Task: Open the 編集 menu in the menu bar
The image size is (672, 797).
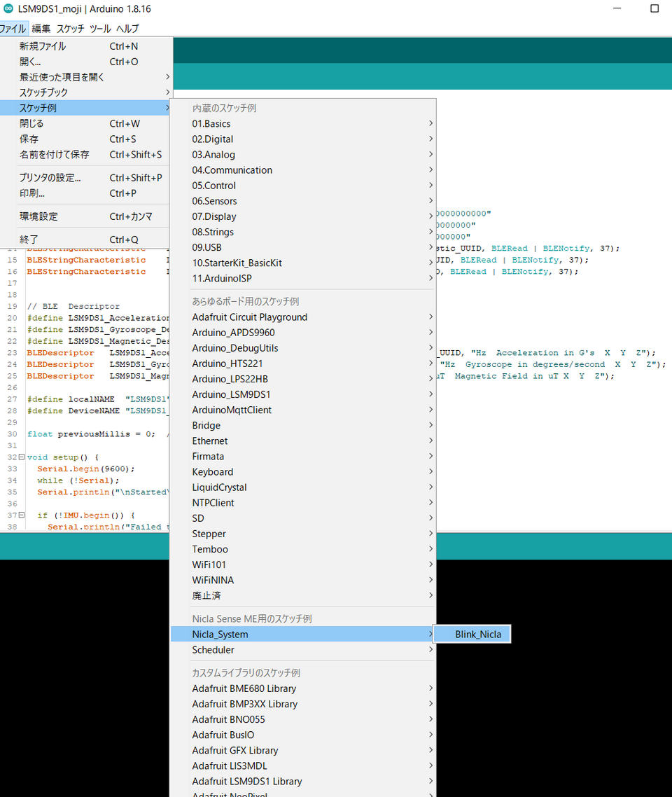Action: [x=41, y=29]
